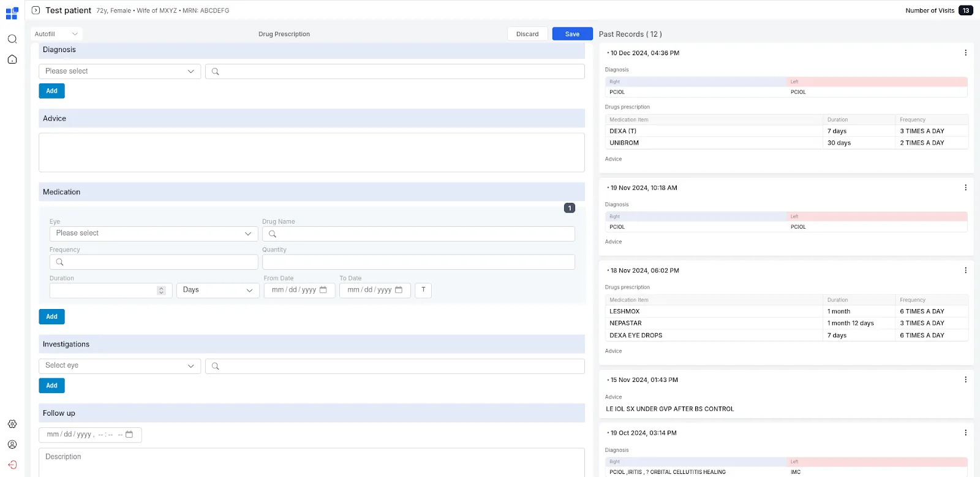Click Add button under Medication section
The height and width of the screenshot is (477, 980).
51,317
